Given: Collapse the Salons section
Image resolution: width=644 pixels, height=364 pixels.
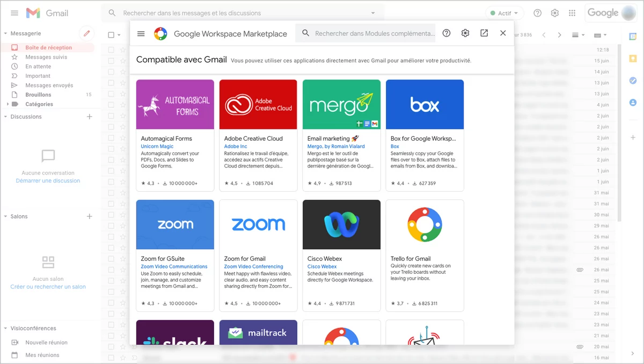Looking at the screenshot, I should point(5,216).
